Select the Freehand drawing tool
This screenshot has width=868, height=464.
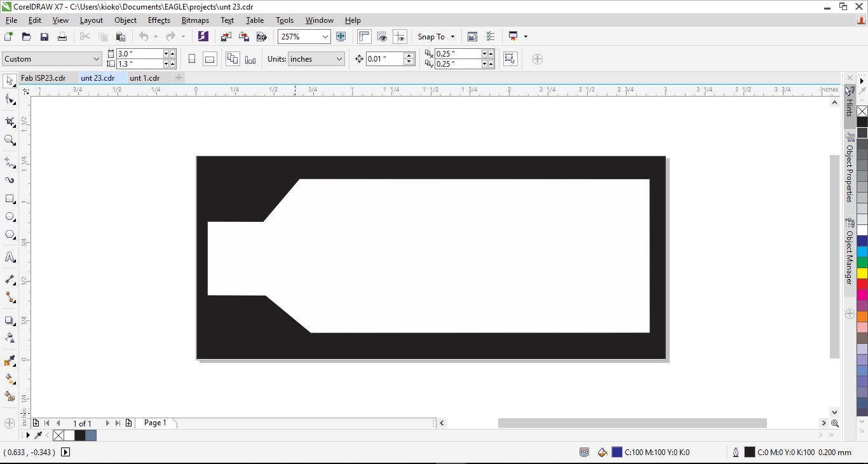10,162
